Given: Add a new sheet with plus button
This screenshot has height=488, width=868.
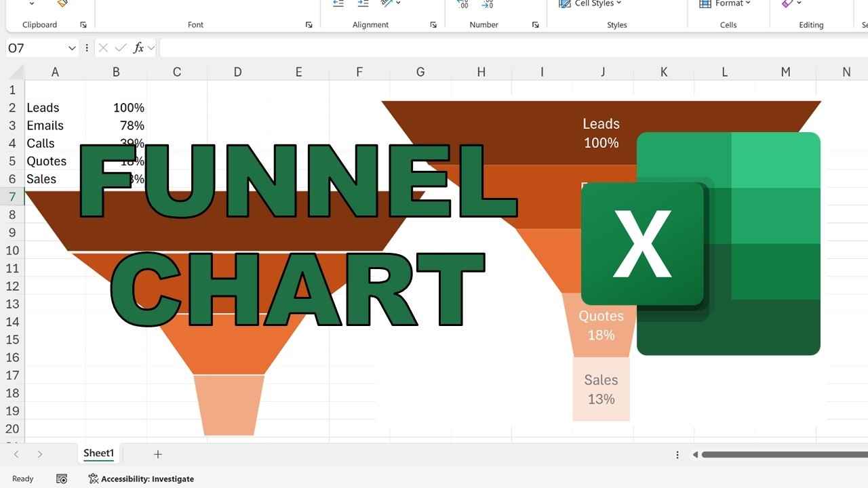Looking at the screenshot, I should pos(158,454).
